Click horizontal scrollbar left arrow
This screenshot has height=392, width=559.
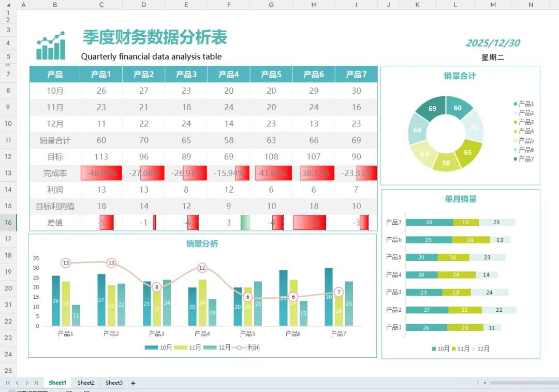(485, 383)
